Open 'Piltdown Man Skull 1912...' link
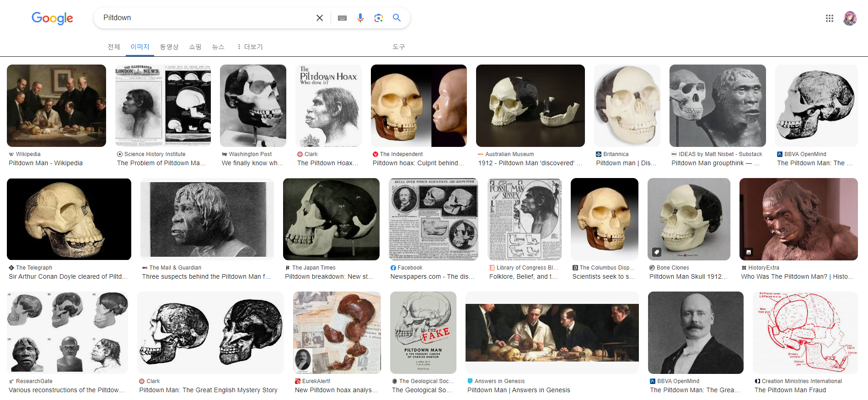 (x=688, y=276)
